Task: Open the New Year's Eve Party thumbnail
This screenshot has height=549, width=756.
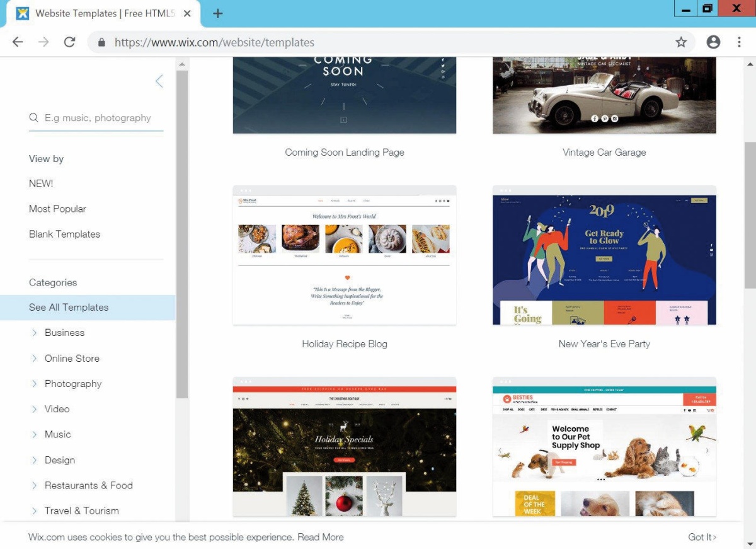Action: coord(604,255)
